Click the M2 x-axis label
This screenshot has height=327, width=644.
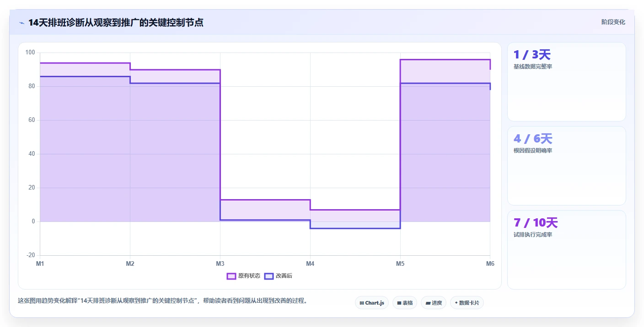click(130, 264)
